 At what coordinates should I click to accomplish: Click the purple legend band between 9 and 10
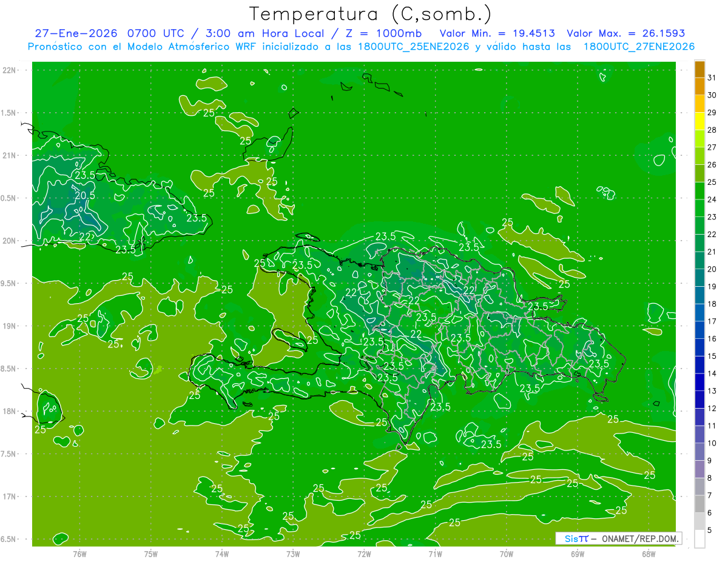tap(699, 452)
